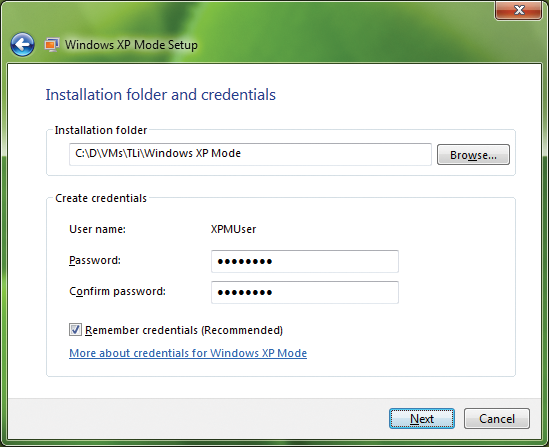Image resolution: width=549 pixels, height=447 pixels.
Task: Click the Confirm password: label
Action: [117, 291]
